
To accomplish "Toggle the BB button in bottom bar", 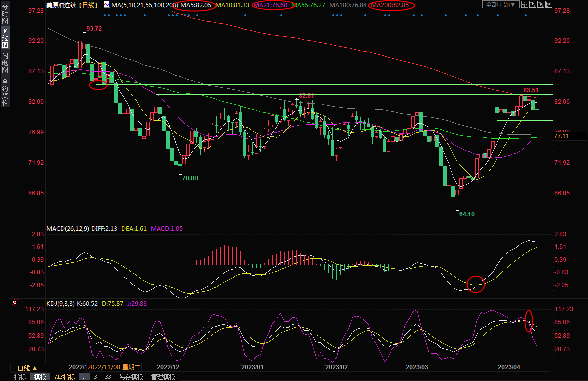I will (108, 377).
